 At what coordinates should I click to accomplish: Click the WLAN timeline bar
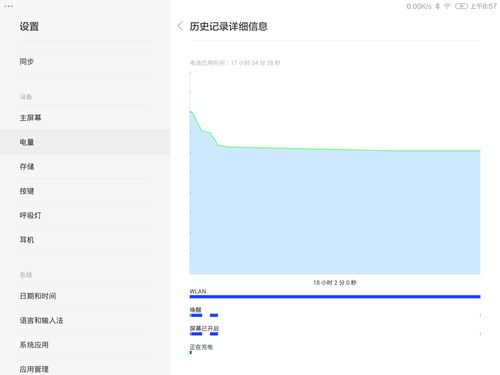point(335,296)
